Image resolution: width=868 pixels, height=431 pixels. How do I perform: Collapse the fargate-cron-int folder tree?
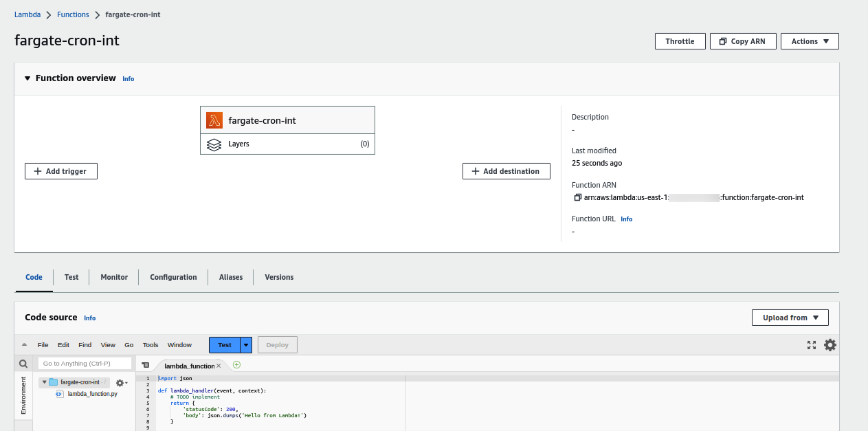click(x=44, y=382)
